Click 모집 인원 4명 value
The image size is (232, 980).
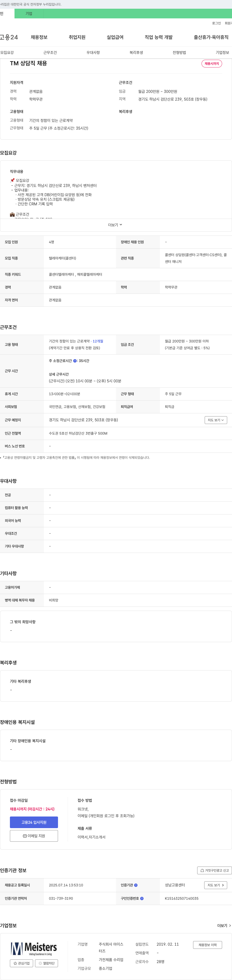point(51,242)
